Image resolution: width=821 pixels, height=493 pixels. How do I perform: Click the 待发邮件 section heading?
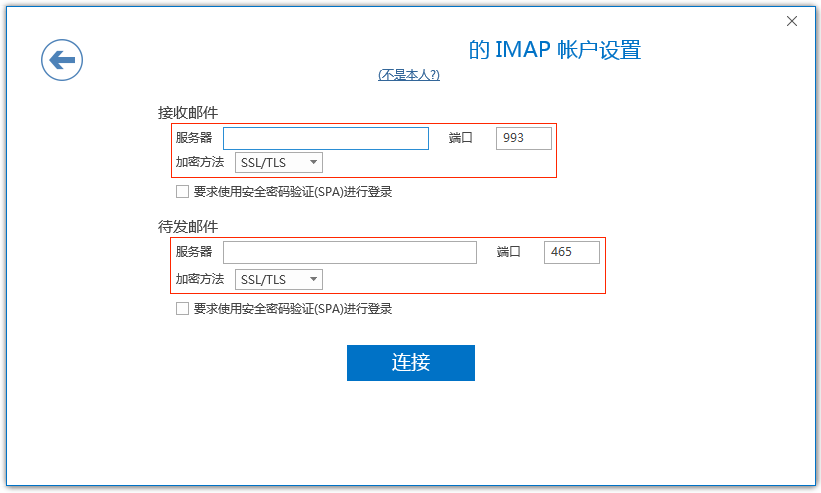(188, 227)
